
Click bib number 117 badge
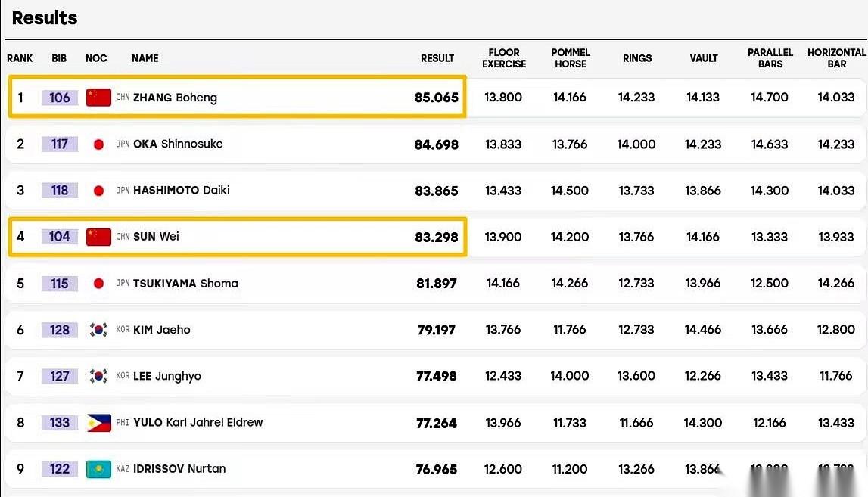tap(60, 144)
